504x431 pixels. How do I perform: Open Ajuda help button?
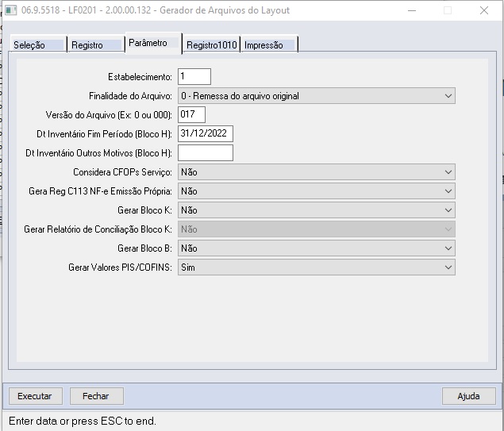(468, 396)
